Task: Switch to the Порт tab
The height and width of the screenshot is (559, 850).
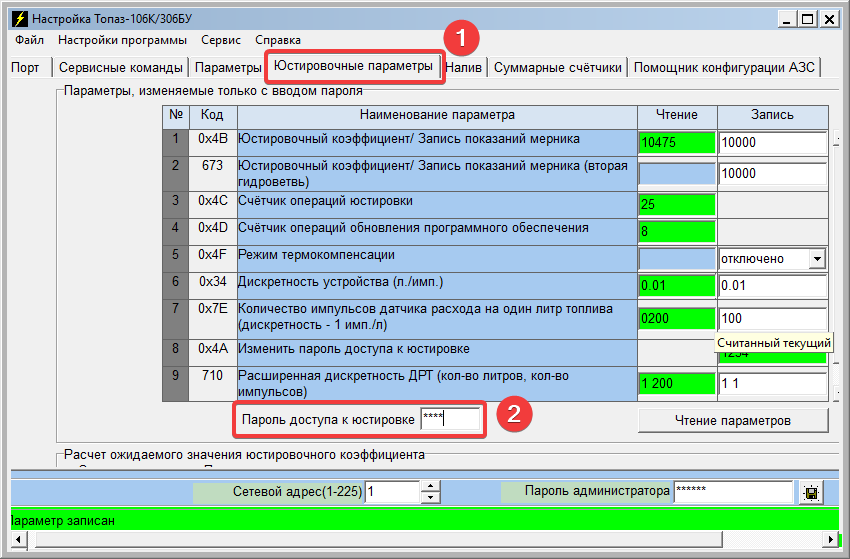Action: point(25,68)
